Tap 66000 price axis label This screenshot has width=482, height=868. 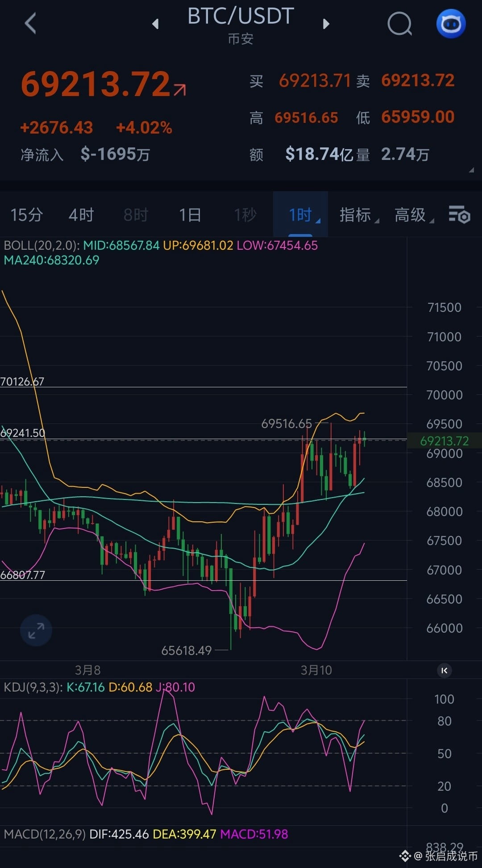pos(444,628)
